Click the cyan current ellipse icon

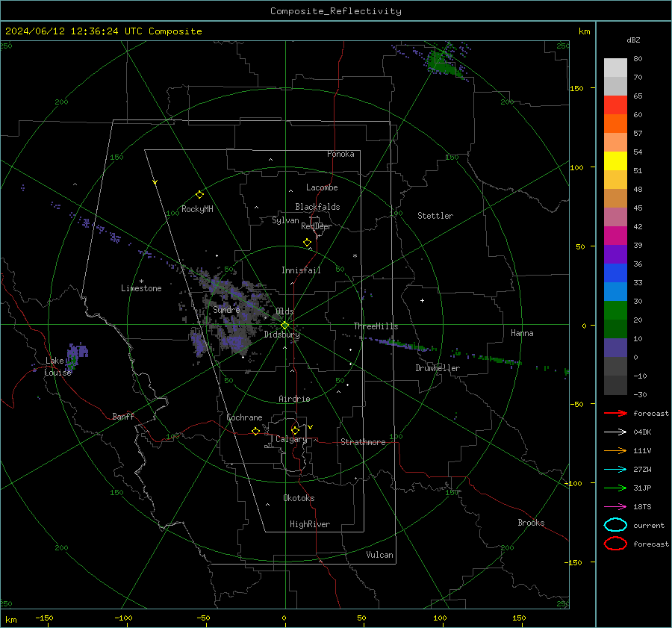point(615,525)
